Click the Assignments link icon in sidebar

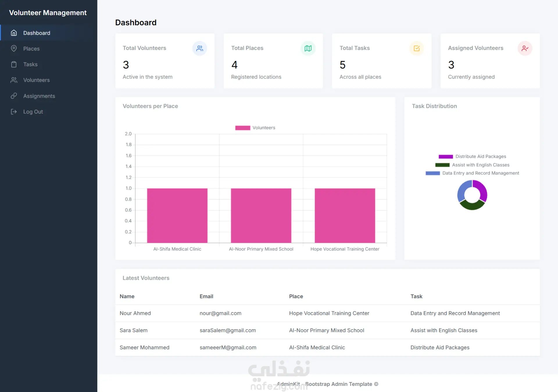pyautogui.click(x=14, y=96)
